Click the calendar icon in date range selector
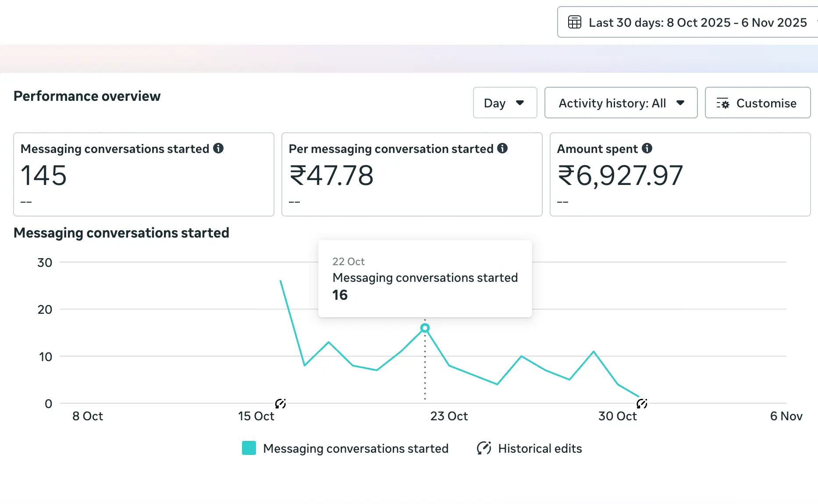The height and width of the screenshot is (504, 818). click(574, 22)
